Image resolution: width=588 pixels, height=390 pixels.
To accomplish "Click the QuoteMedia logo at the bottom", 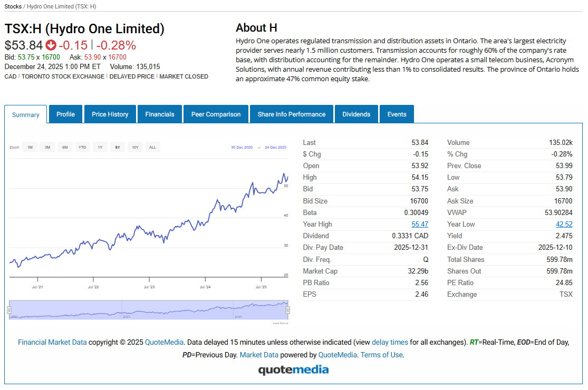I will click(x=293, y=369).
